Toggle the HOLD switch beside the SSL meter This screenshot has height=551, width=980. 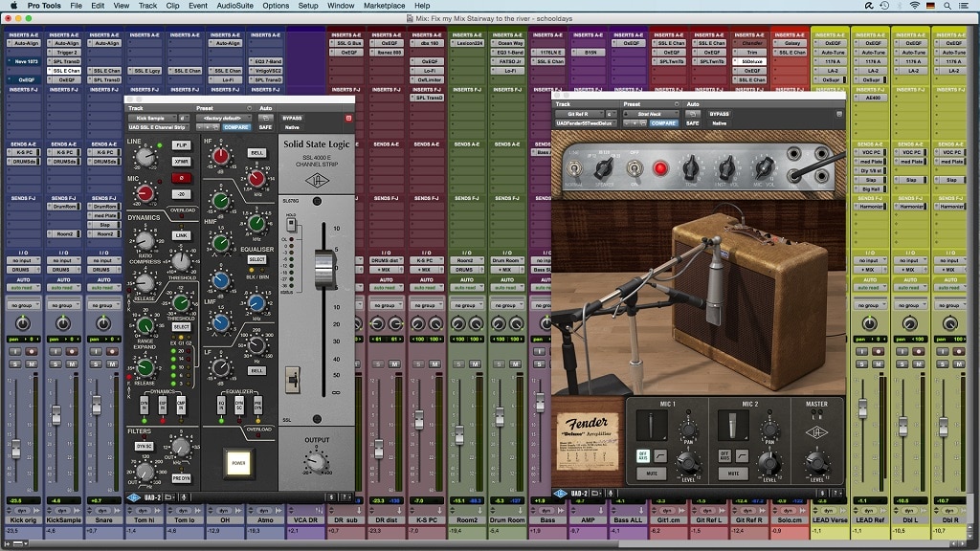pos(291,224)
